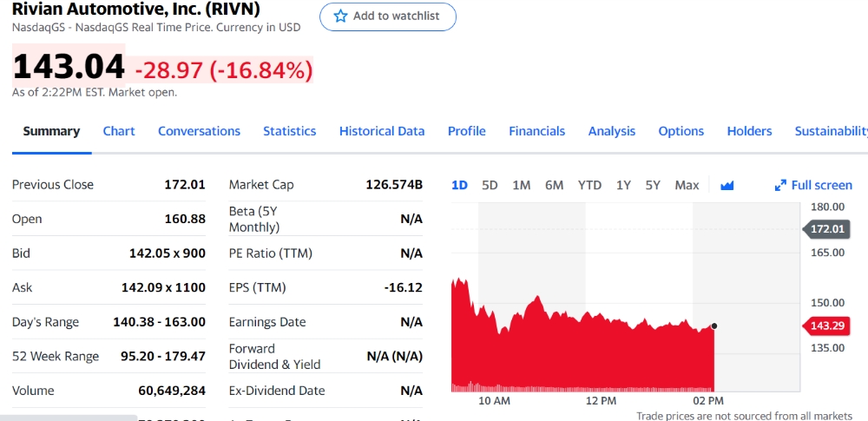Go to the Statistics tab
The height and width of the screenshot is (421, 868).
(290, 131)
